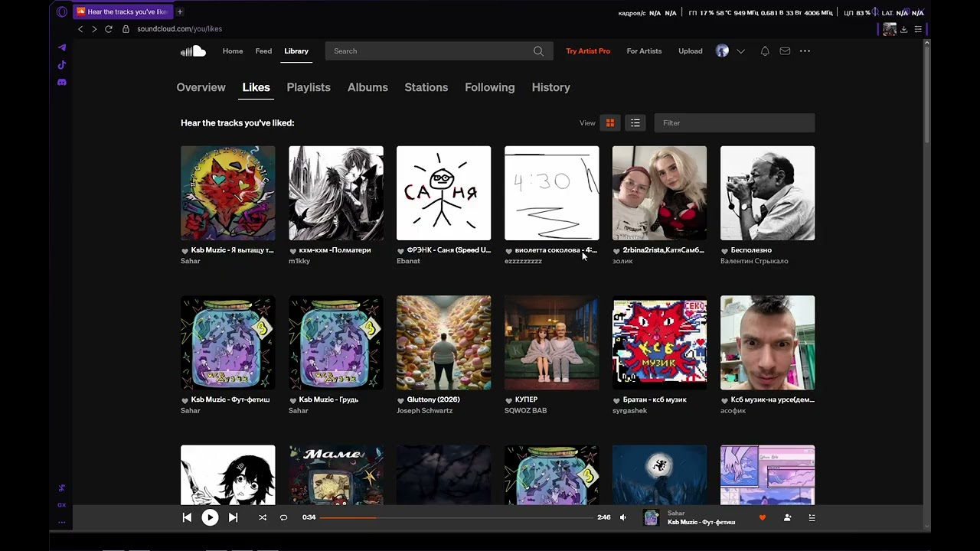Click the now-playing artwork in player bar
The height and width of the screenshot is (551, 980).
652,518
